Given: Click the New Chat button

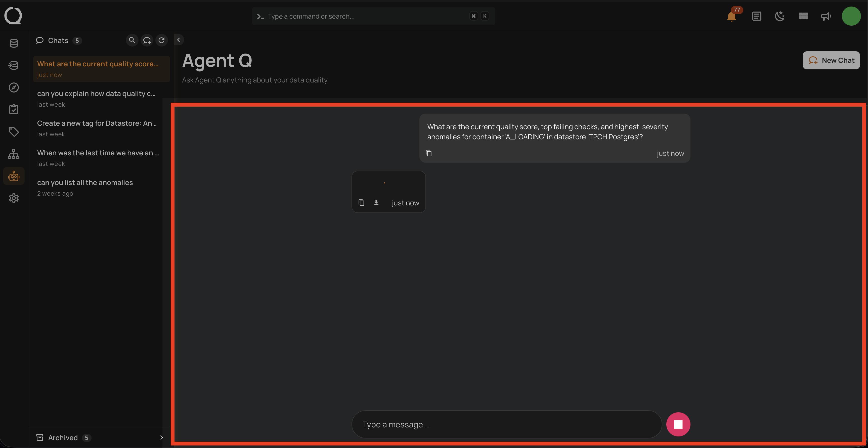Looking at the screenshot, I should point(831,60).
